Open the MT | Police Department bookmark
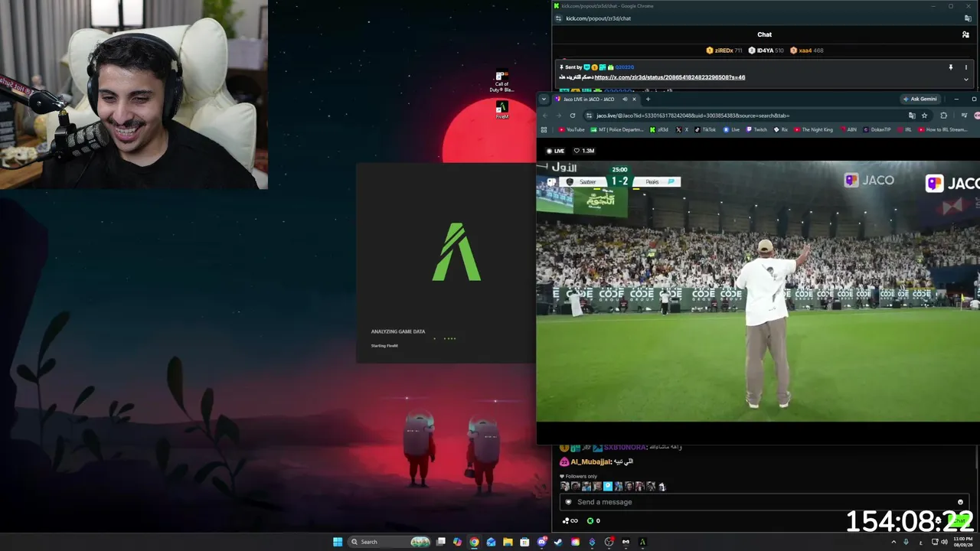The image size is (980, 551). point(617,130)
